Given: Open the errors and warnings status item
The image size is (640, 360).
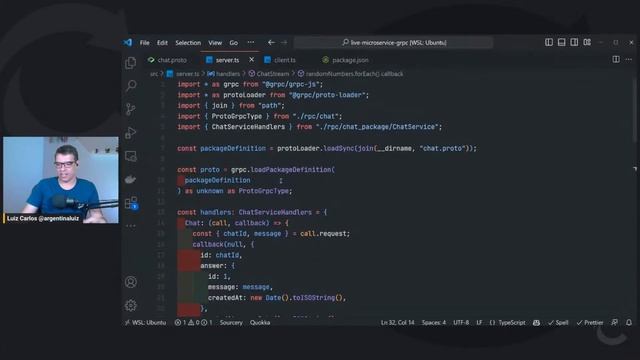Looking at the screenshot, I should coord(193,322).
